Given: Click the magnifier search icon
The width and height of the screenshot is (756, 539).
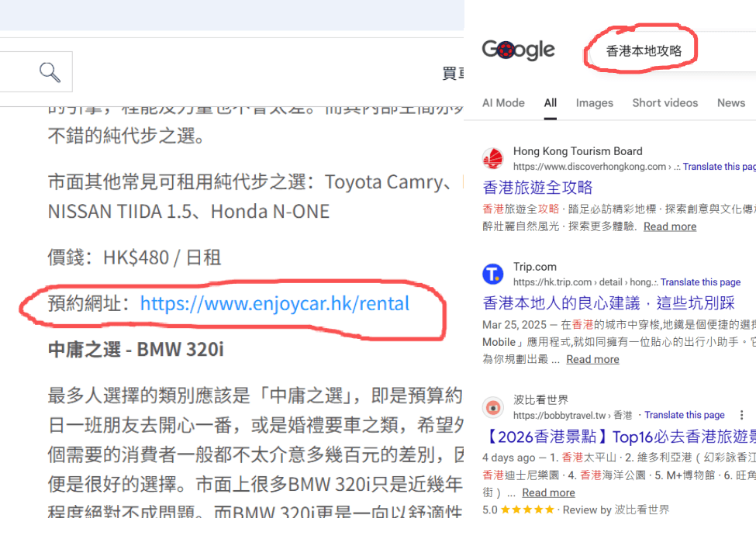Looking at the screenshot, I should (x=50, y=72).
